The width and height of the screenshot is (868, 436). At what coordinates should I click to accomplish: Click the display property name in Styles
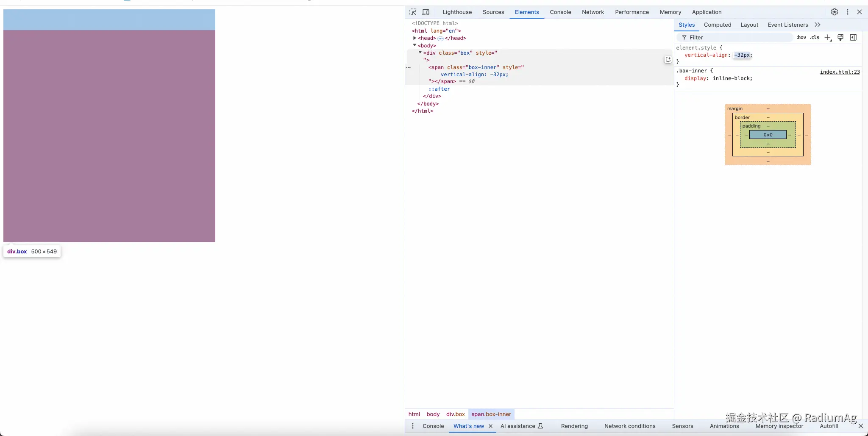click(x=696, y=78)
